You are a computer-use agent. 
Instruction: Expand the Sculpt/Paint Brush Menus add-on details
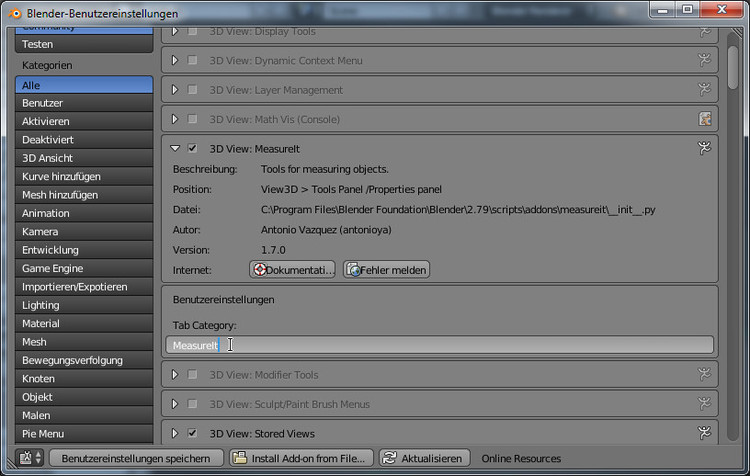175,404
